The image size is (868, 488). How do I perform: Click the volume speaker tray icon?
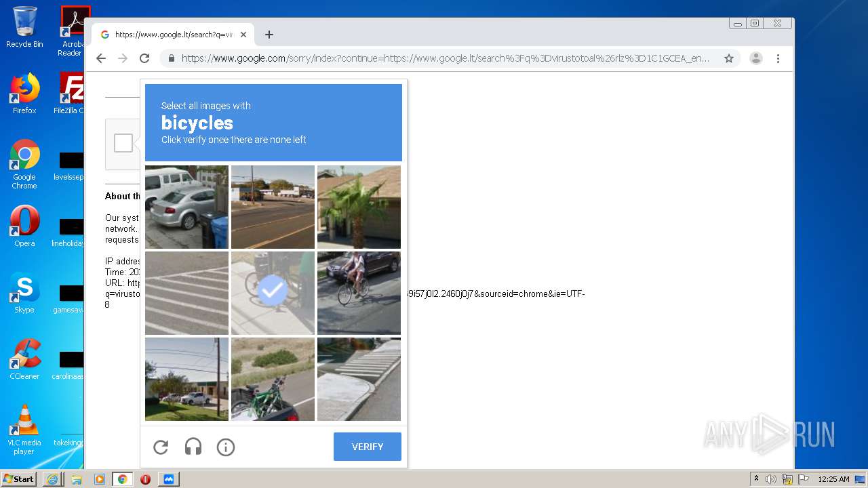pyautogui.click(x=771, y=479)
